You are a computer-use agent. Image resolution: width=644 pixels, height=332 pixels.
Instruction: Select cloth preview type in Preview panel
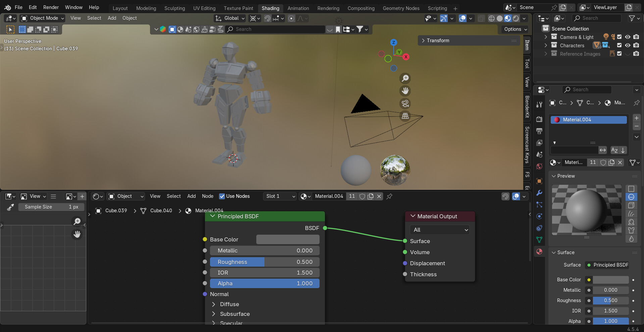tap(631, 230)
